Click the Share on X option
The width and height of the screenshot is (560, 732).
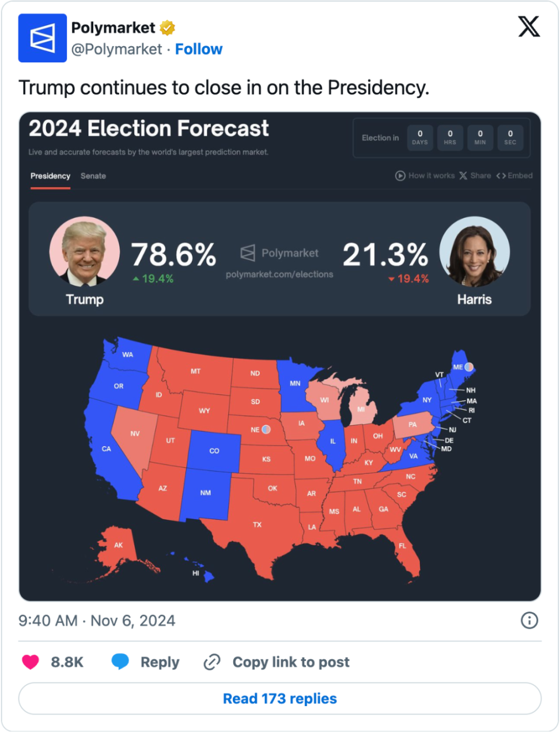point(475,176)
